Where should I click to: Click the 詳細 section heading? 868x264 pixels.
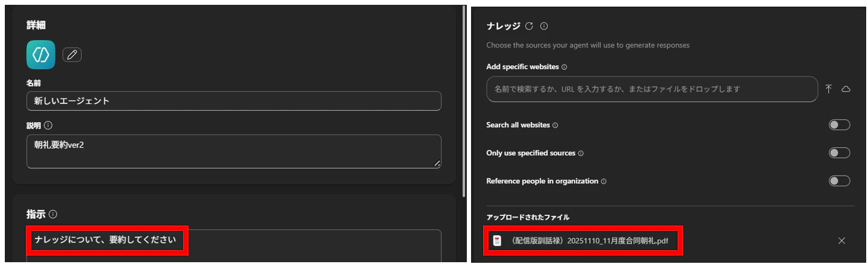click(x=36, y=25)
